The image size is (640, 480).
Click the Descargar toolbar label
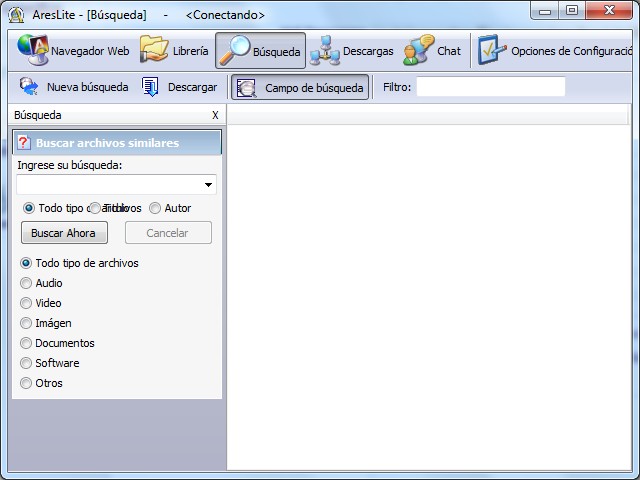[192, 87]
